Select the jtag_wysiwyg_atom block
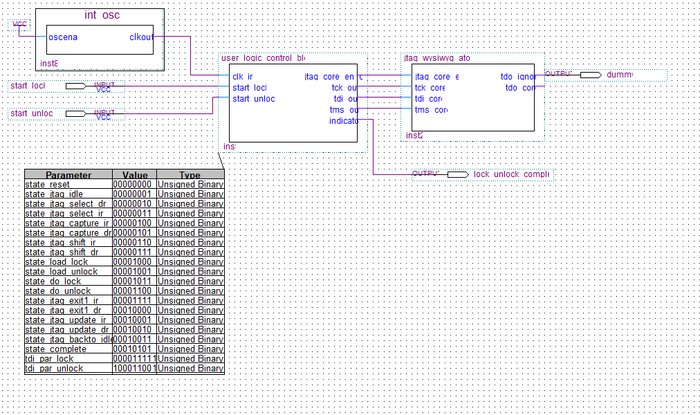700x415 pixels. [473, 97]
